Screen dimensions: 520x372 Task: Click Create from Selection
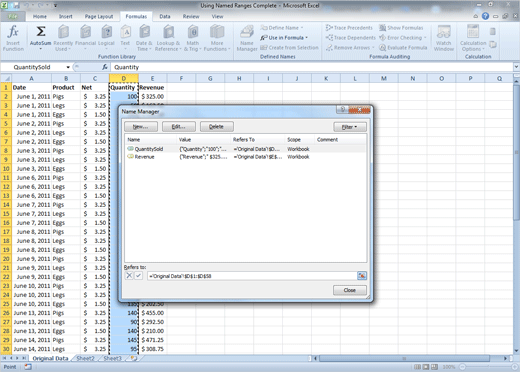(289, 48)
